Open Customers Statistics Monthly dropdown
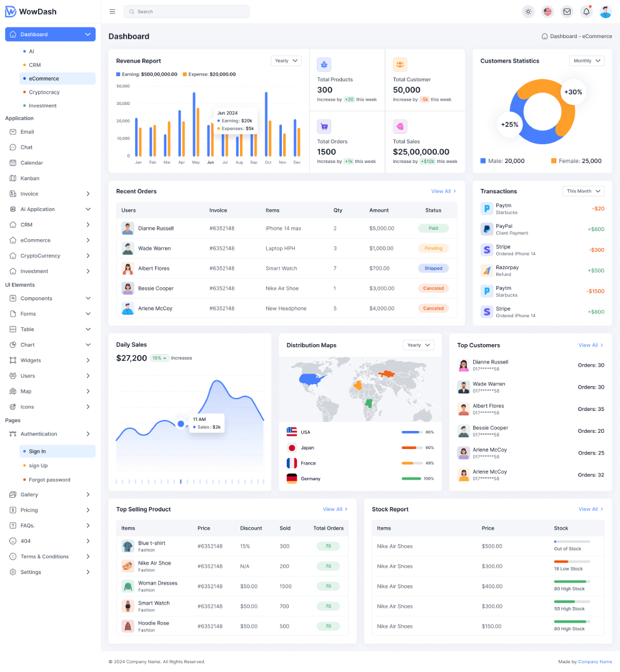Screen dimensions: 620x672 (x=587, y=61)
